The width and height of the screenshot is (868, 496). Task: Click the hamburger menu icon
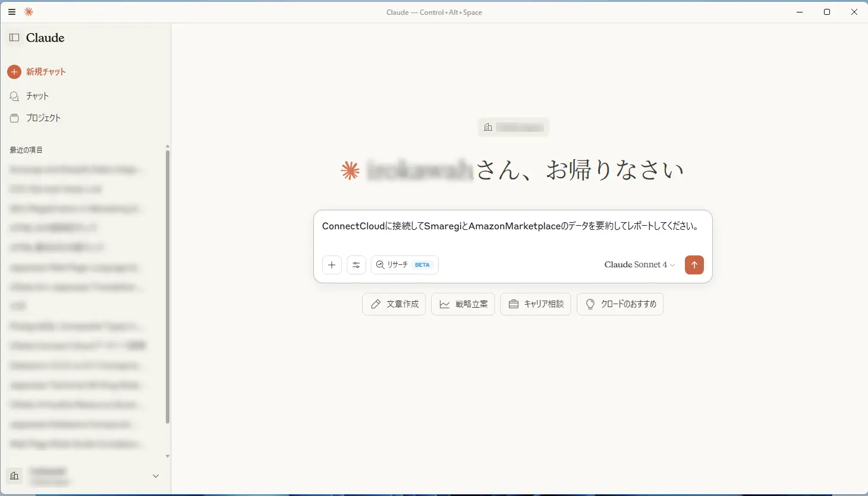tap(11, 12)
